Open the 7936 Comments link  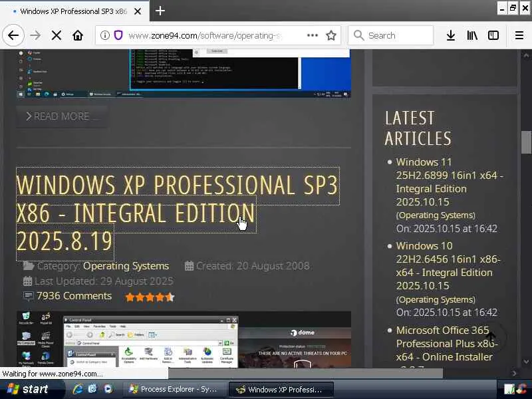tap(74, 296)
